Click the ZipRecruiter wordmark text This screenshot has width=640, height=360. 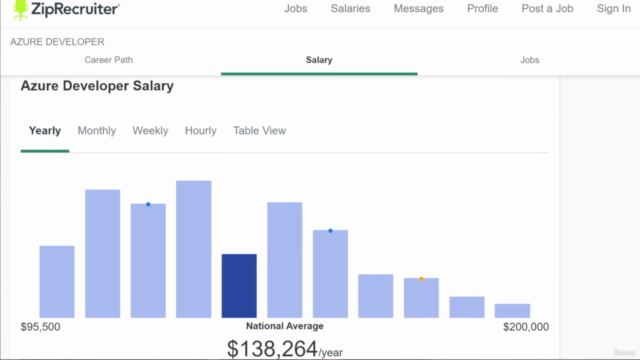(76, 9)
